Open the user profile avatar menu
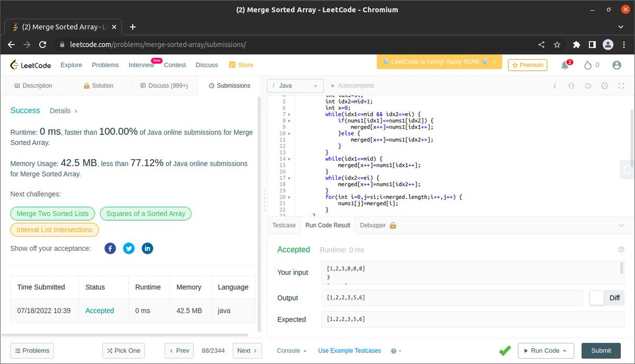This screenshot has height=364, width=635. click(x=616, y=65)
